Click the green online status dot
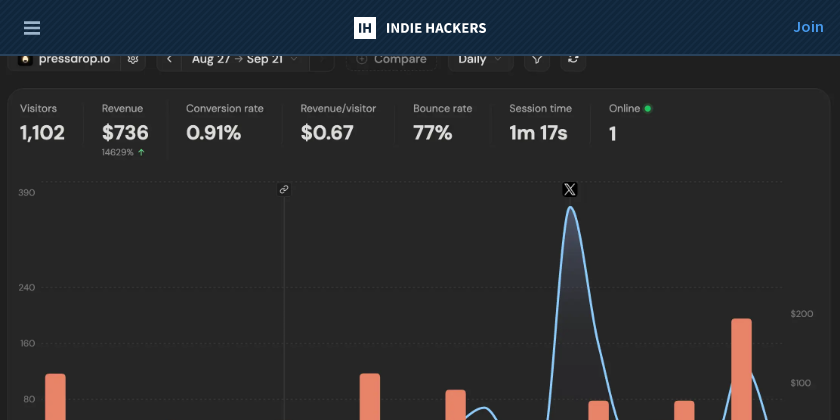Viewport: 840px width, 420px height. point(648,109)
